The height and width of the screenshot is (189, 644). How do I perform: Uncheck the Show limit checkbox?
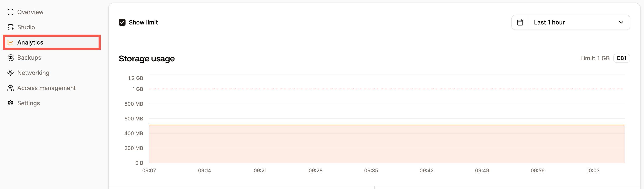pyautogui.click(x=122, y=22)
